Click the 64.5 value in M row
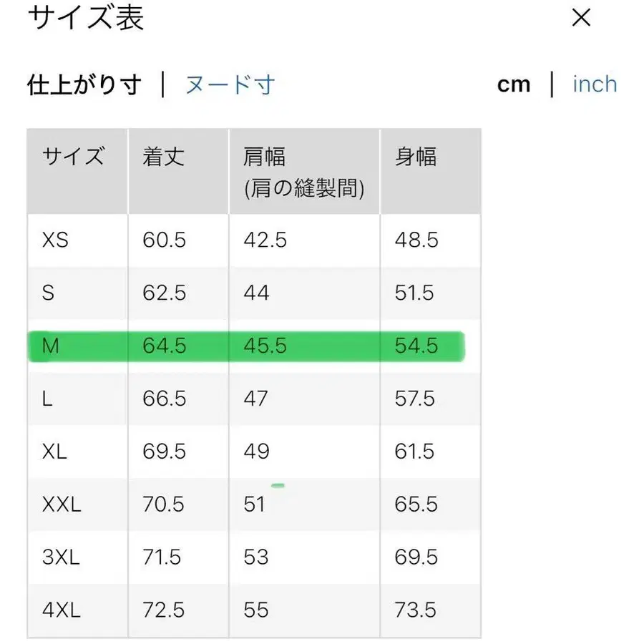Image resolution: width=644 pixels, height=644 pixels. 164,346
